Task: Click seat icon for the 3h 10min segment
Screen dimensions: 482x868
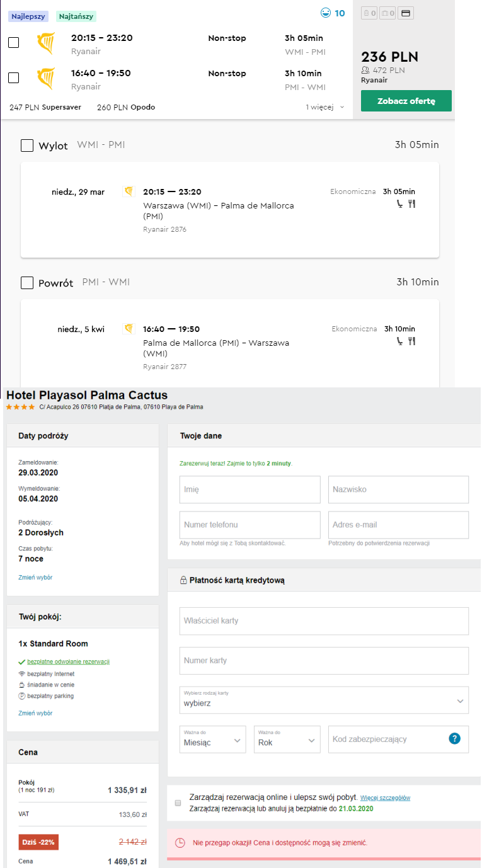Action: point(399,341)
